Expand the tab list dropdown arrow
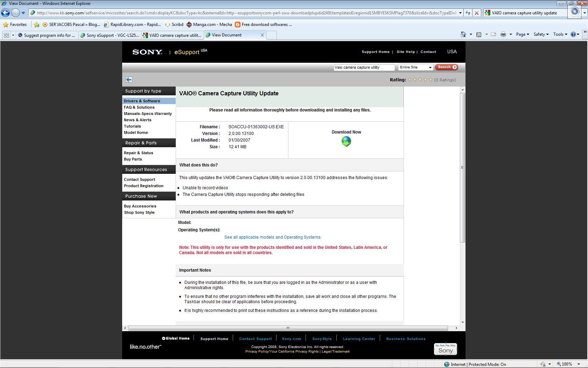The height and width of the screenshot is (368, 588). 13,35
